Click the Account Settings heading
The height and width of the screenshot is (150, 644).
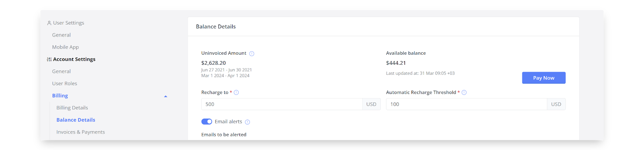point(74,59)
